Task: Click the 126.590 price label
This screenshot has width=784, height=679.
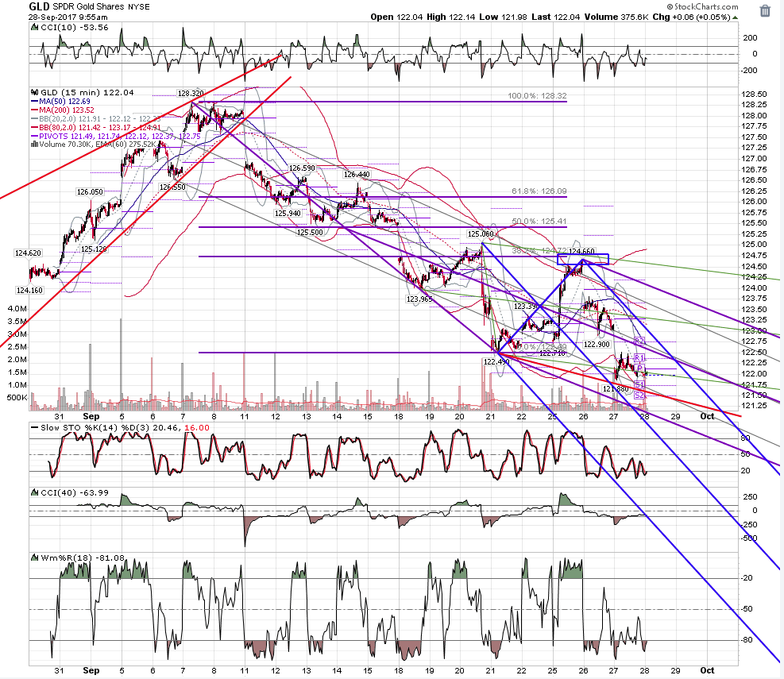Action: [302, 168]
